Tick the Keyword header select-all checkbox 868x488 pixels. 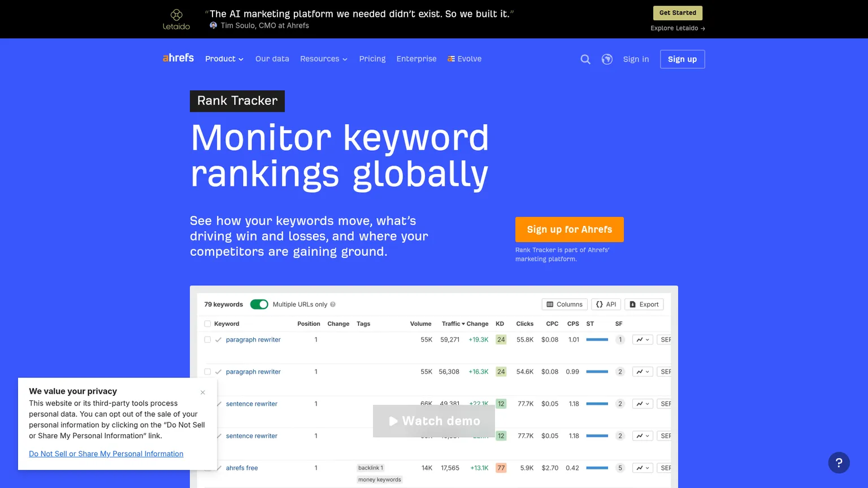click(x=207, y=324)
